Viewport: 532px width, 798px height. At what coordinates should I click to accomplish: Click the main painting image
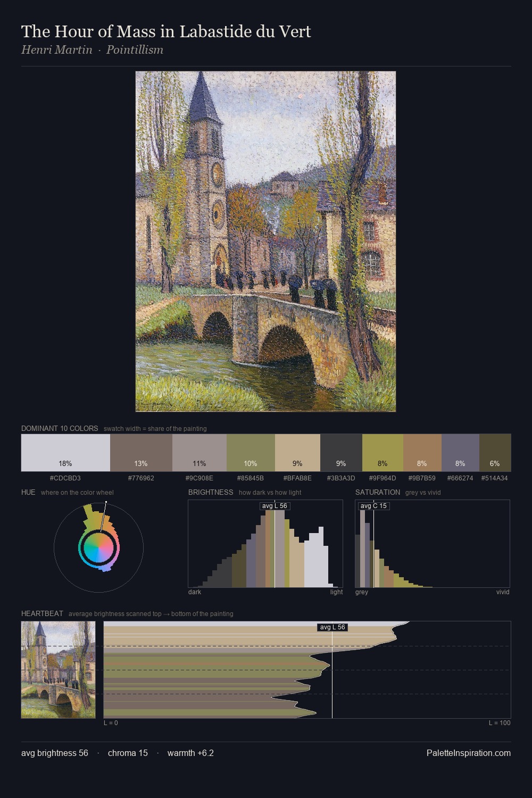pos(265,242)
